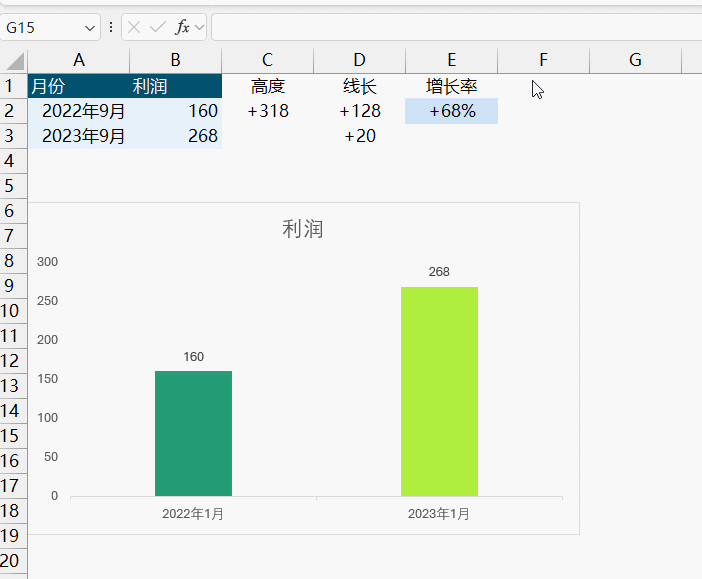Select column C header

click(267, 60)
